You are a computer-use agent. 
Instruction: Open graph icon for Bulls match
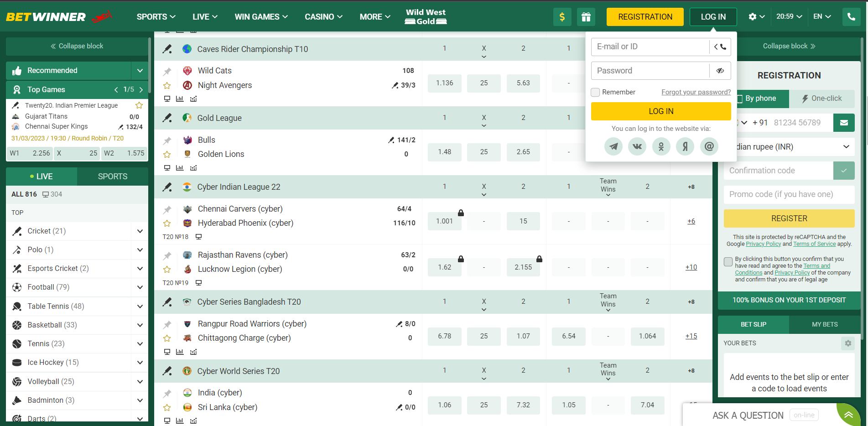[x=193, y=168]
